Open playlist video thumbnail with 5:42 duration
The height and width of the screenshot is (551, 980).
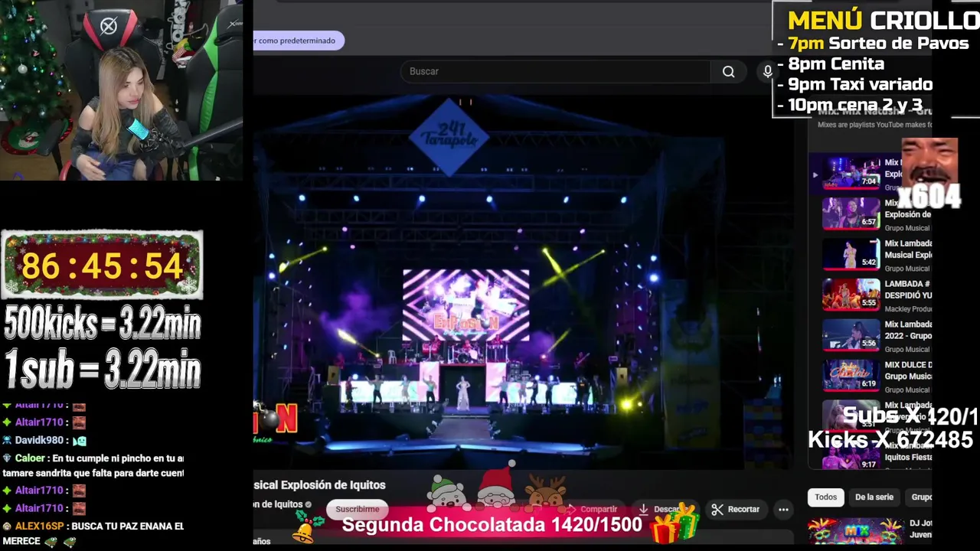pyautogui.click(x=851, y=254)
